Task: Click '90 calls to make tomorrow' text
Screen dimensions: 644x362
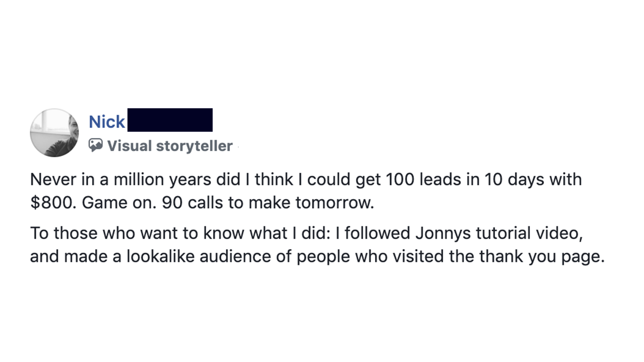Action: 267,203
